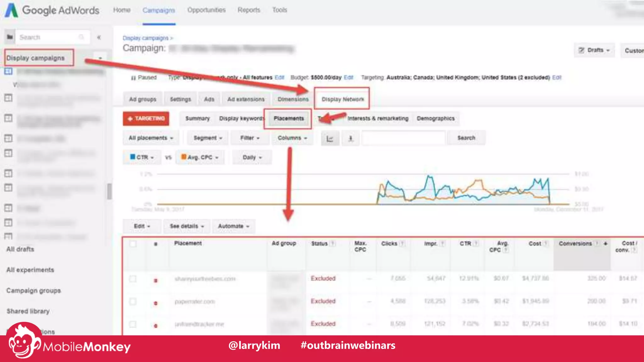Open the Columns dropdown
Image resolution: width=644 pixels, height=362 pixels.
click(x=292, y=138)
